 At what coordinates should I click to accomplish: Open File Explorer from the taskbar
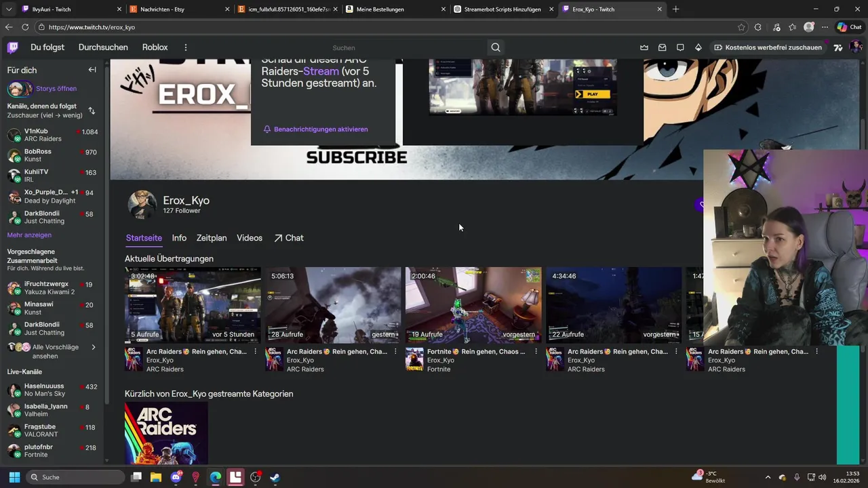pyautogui.click(x=156, y=477)
